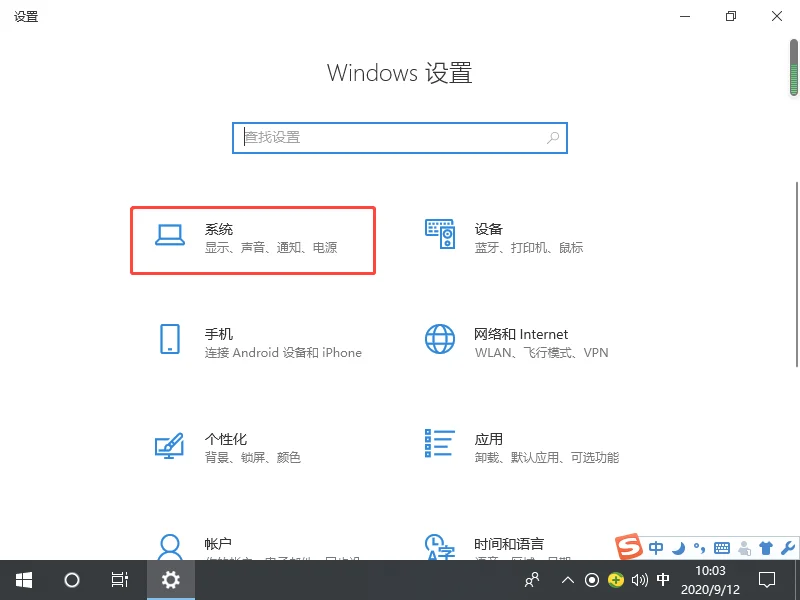
Task: Open the Sogou wrench toolbox icon
Action: click(787, 548)
